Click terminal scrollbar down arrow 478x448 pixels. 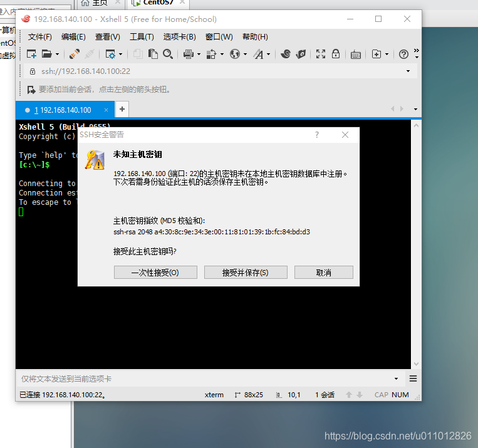coord(416,364)
